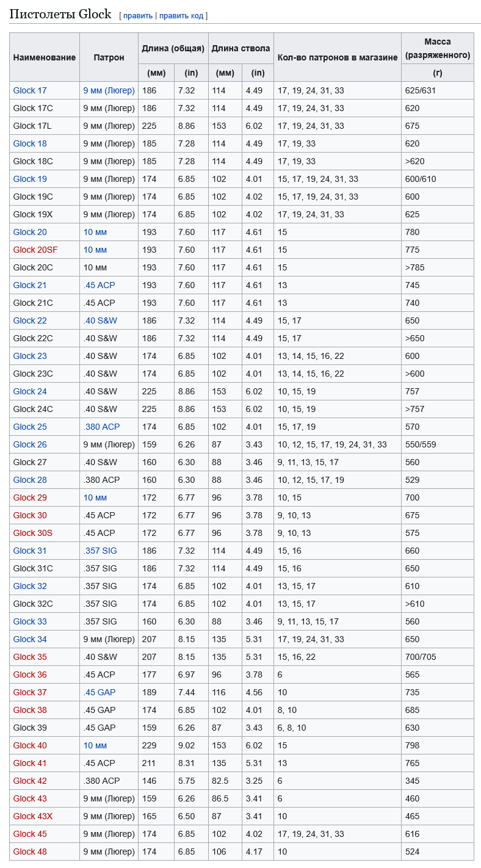The height and width of the screenshot is (868, 481).
Task: Click the red Glock 38 link
Action: click(x=30, y=710)
